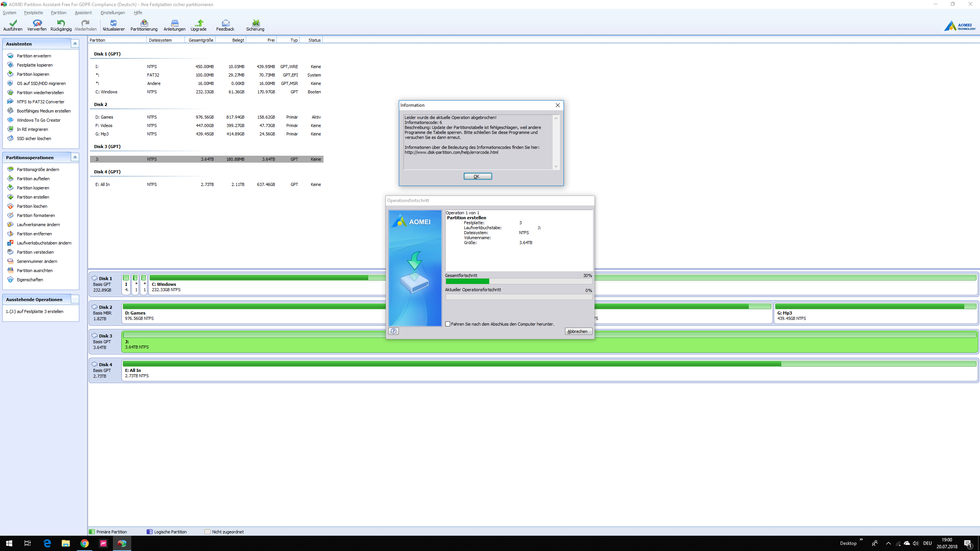The image size is (980, 551).
Task: Select Partition löschen in sidebar
Action: tap(32, 206)
